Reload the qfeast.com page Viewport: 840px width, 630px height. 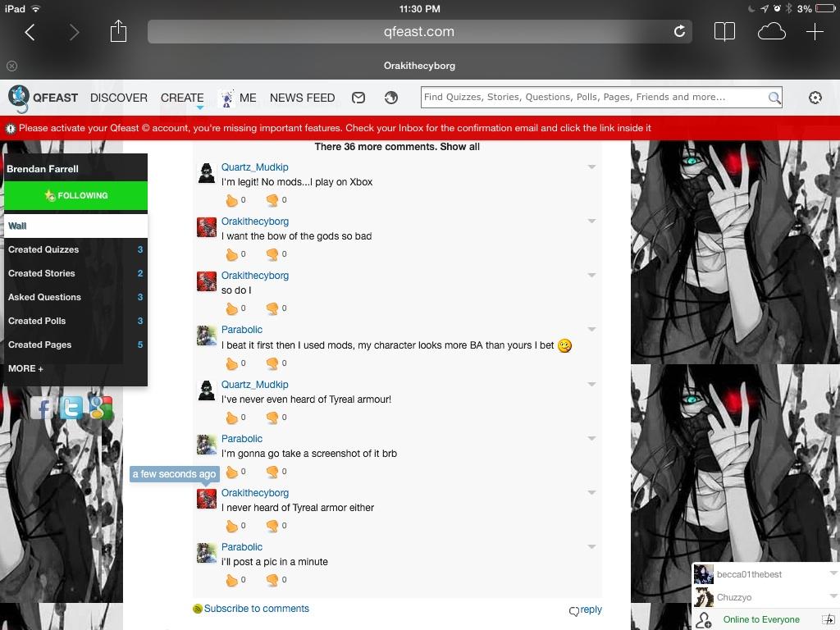click(x=679, y=31)
